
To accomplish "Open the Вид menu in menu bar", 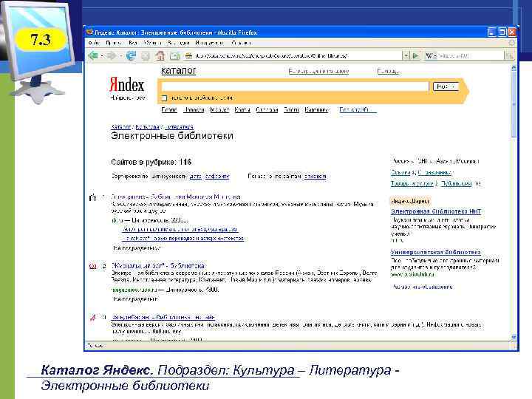I will [133, 43].
